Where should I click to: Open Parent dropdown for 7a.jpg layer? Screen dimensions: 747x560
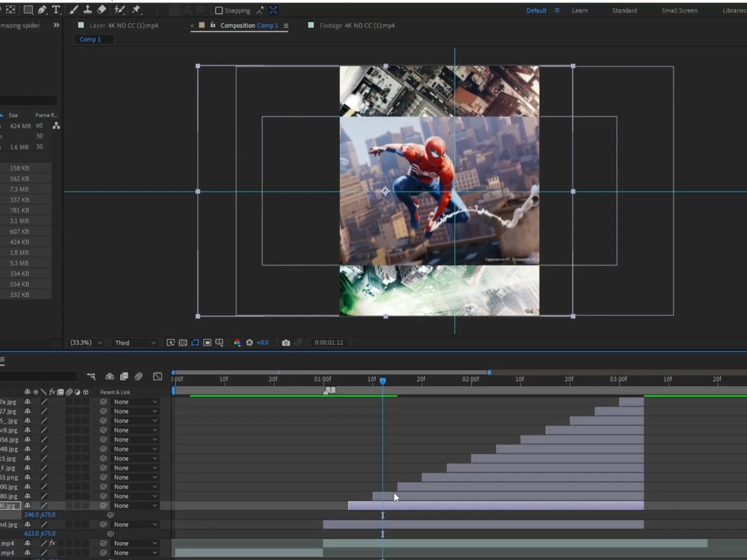[135, 402]
